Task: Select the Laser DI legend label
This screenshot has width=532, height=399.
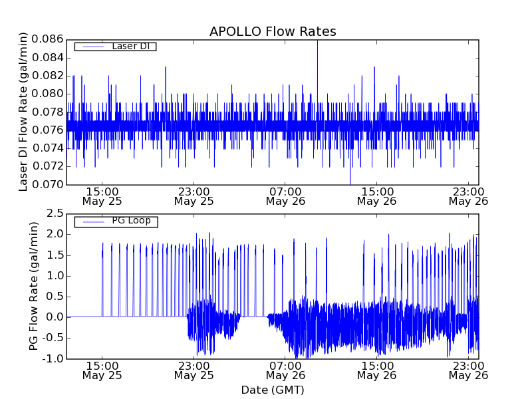Action: pyautogui.click(x=130, y=46)
